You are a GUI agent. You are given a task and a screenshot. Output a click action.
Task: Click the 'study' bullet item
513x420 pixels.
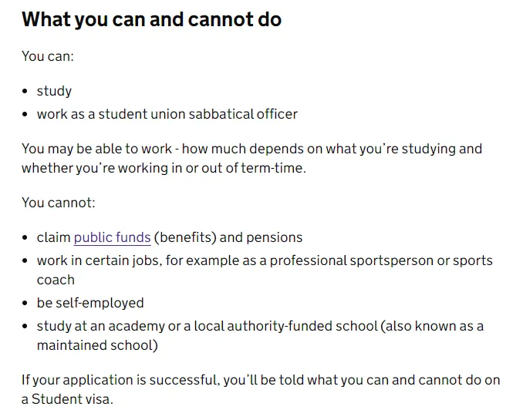[x=54, y=91]
